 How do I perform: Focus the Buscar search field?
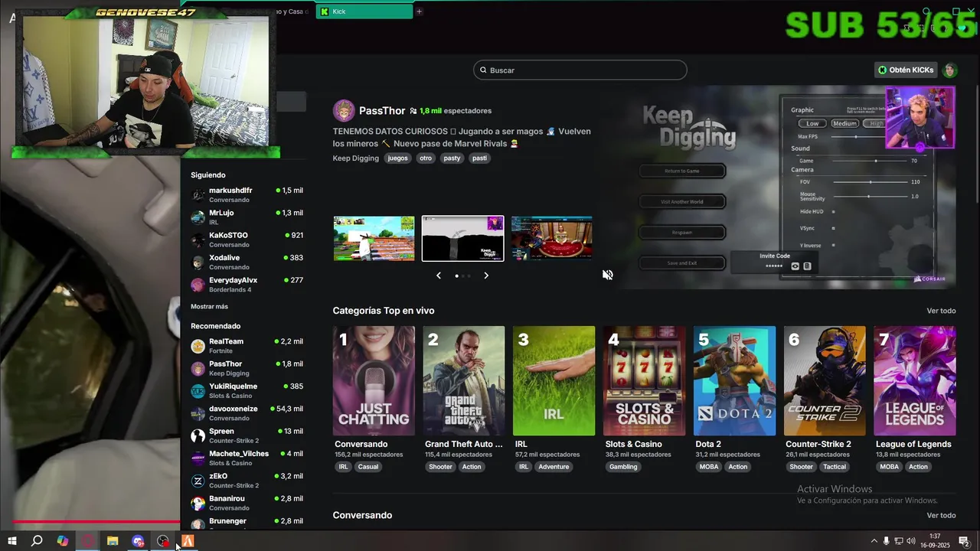click(x=580, y=70)
